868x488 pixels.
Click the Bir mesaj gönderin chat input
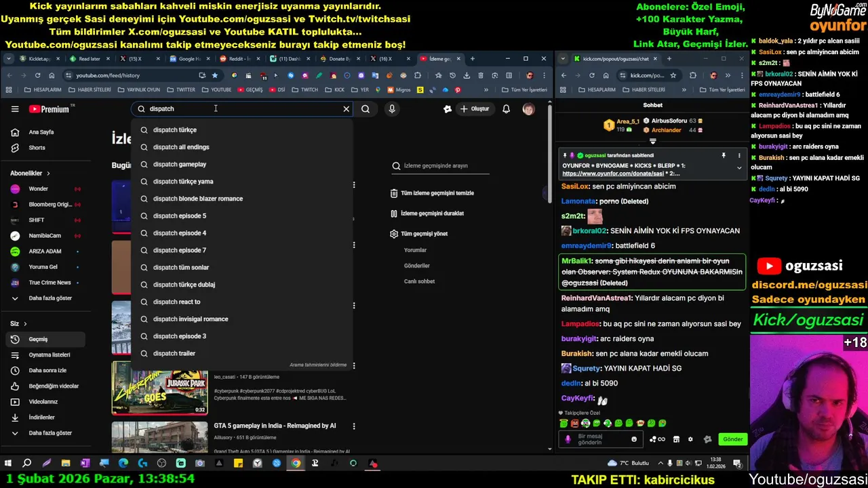tap(600, 439)
